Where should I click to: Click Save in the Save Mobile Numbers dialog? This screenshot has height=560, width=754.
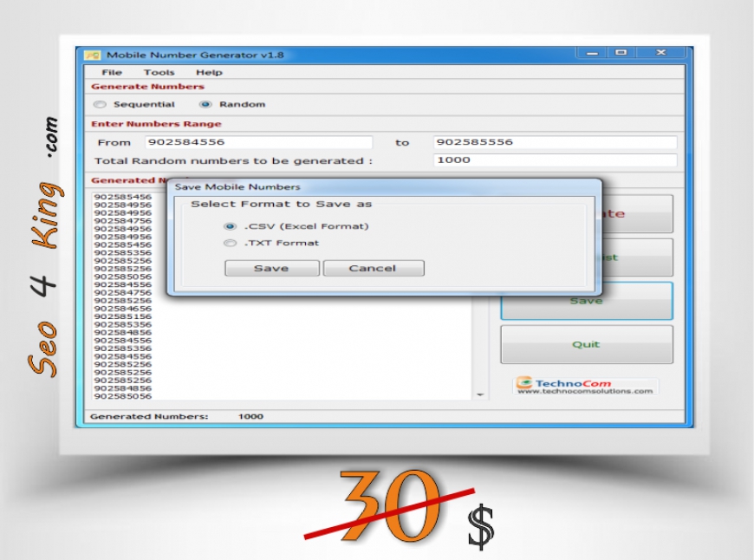pos(271,268)
